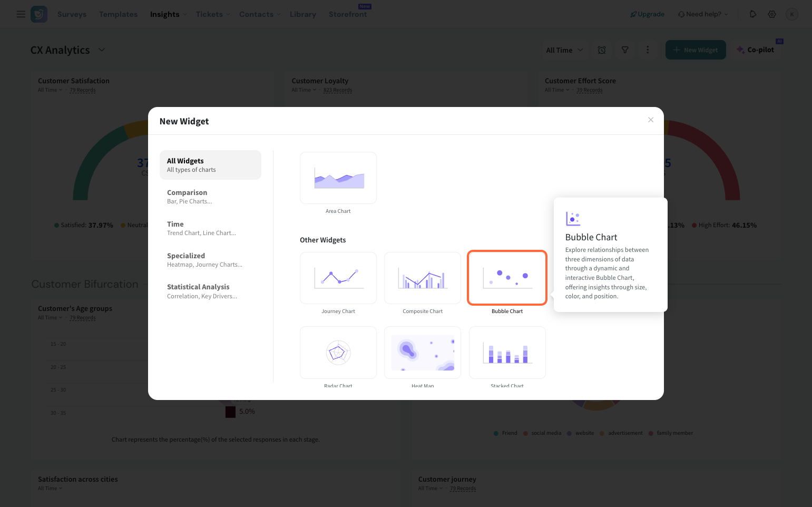The width and height of the screenshot is (812, 507).
Task: Choose the Area Chart widget
Action: tap(338, 178)
